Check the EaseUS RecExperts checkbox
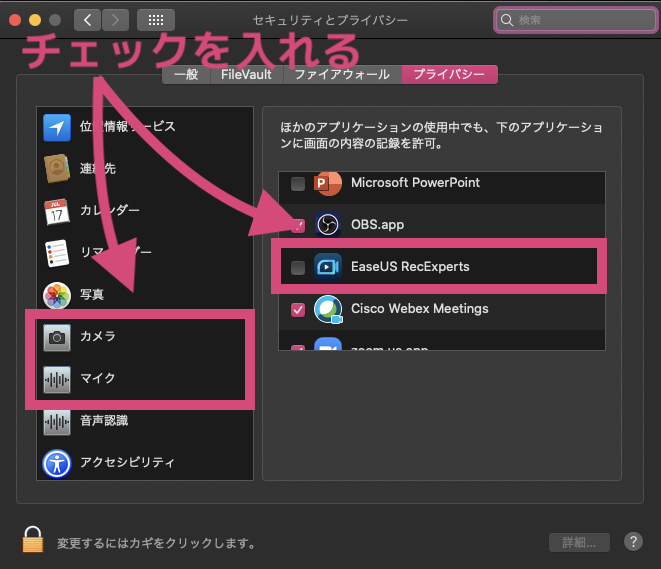 coord(298,267)
